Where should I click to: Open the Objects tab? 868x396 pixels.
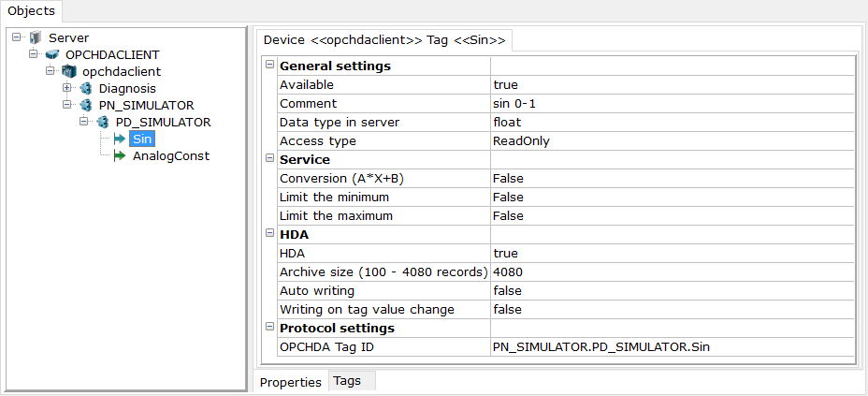click(32, 10)
